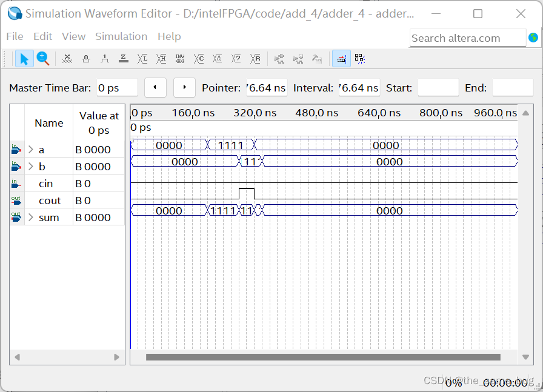Open Arbitrary Value (X?) tool

[236, 59]
